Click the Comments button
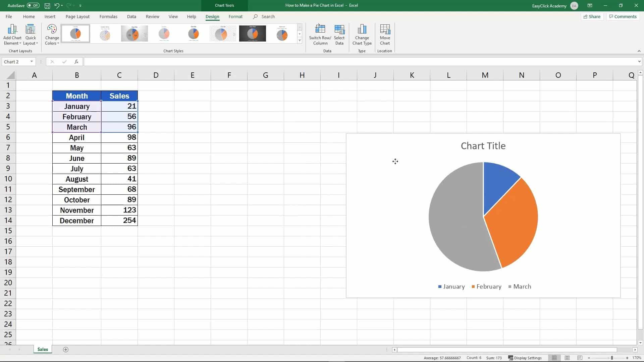644x362 pixels. (x=623, y=16)
